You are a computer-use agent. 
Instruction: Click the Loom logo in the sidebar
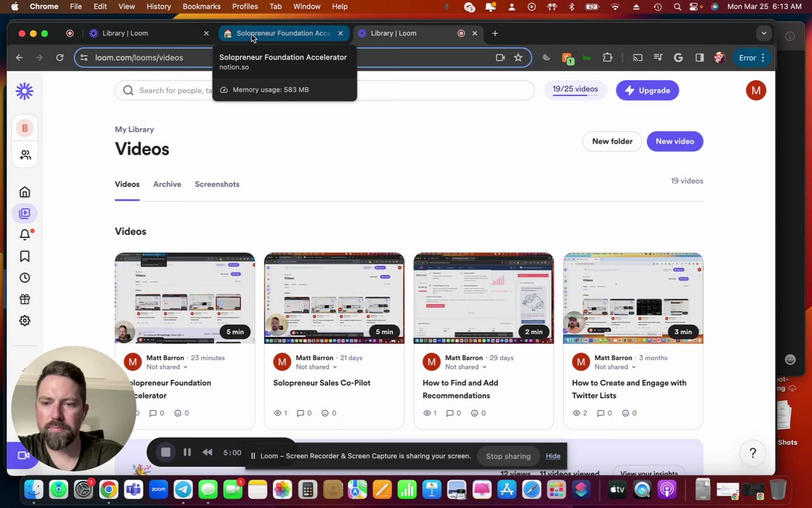pos(25,91)
